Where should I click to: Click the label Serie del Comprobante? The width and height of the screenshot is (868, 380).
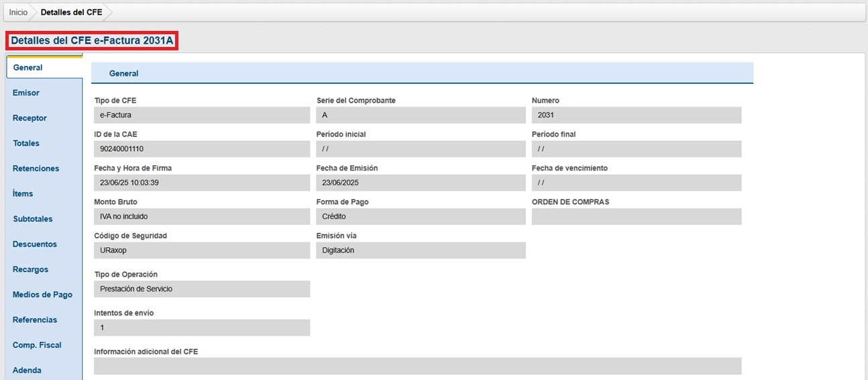tap(356, 101)
